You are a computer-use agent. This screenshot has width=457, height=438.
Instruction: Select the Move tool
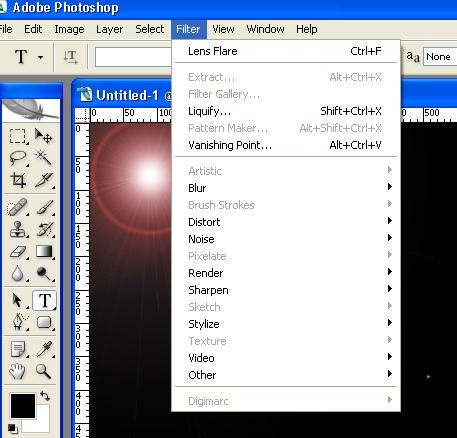pyautogui.click(x=43, y=136)
